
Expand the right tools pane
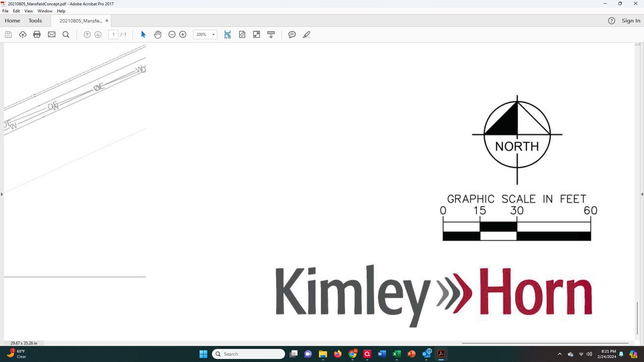[x=642, y=194]
